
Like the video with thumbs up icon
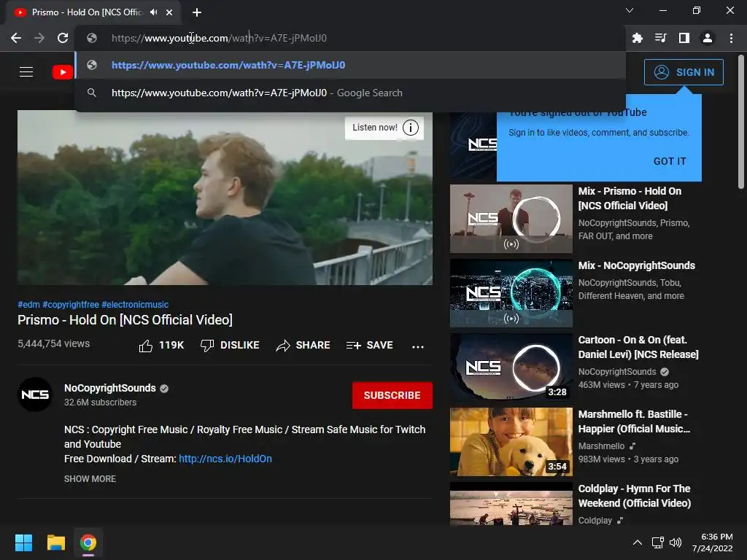click(x=146, y=346)
